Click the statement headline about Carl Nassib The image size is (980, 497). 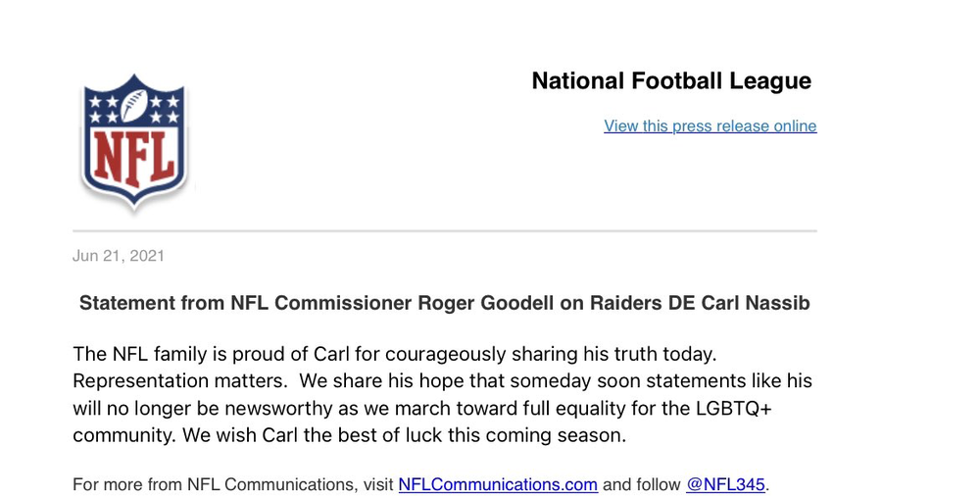tap(444, 303)
